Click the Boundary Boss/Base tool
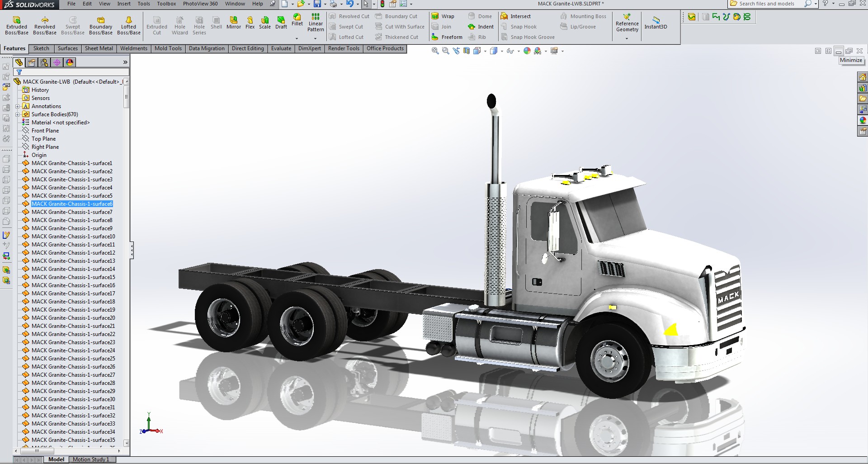Viewport: 868px width, 464px height. 101,26
